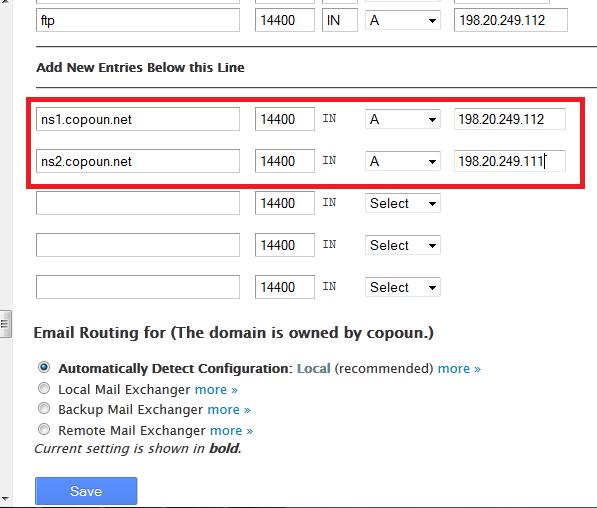
Task: Enable the Remote Mail Exchanger option
Action: tap(44, 429)
